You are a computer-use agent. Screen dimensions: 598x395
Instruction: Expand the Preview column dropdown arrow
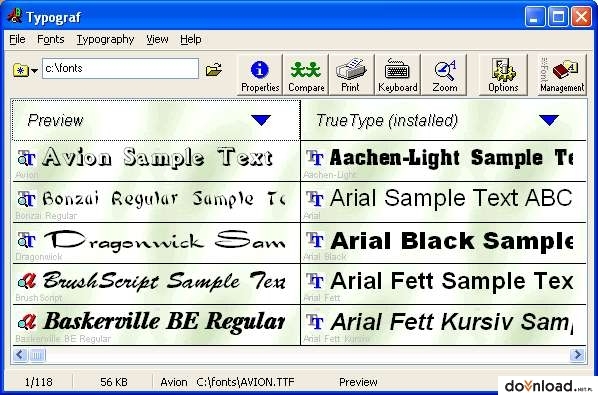click(x=261, y=120)
